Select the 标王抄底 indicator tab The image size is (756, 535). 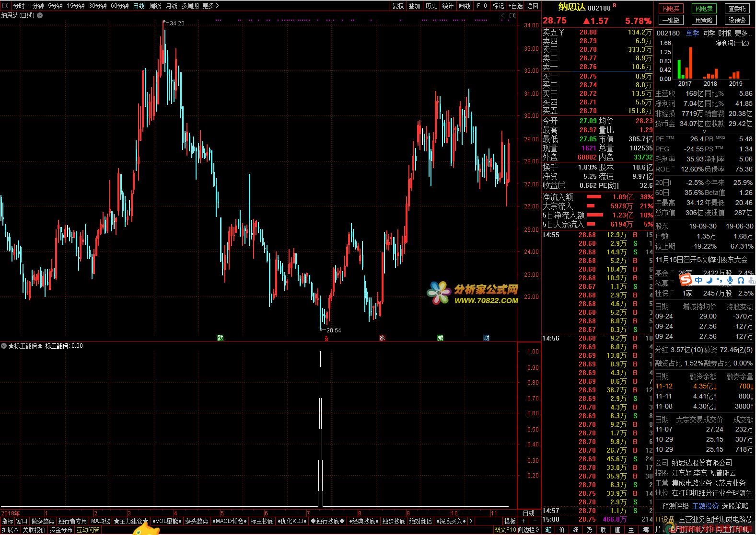[262, 521]
